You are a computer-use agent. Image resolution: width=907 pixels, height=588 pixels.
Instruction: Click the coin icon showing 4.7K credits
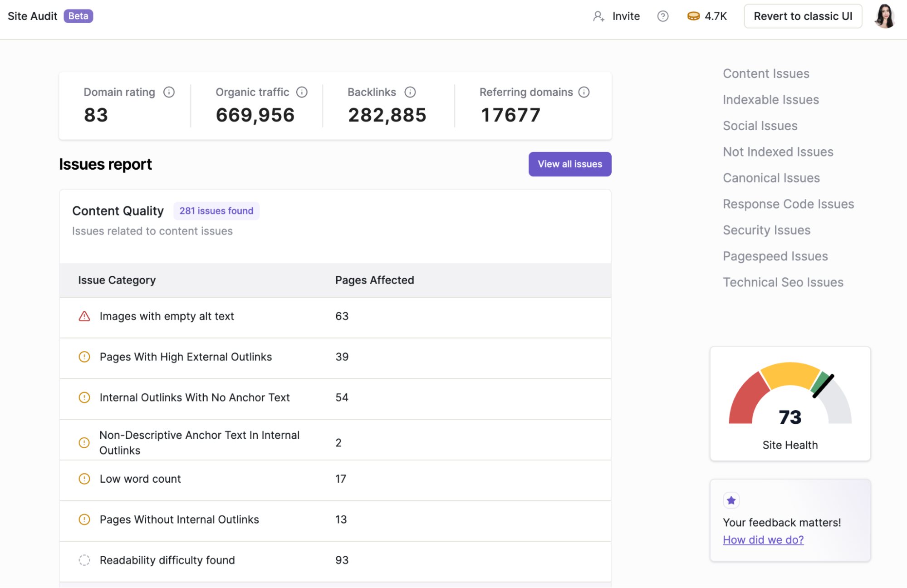tap(693, 15)
